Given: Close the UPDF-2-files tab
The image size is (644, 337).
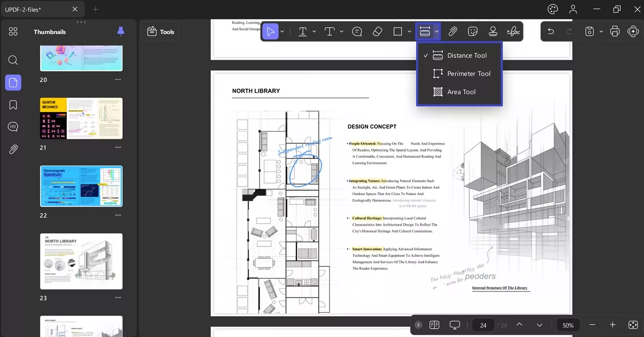Looking at the screenshot, I should pyautogui.click(x=75, y=9).
